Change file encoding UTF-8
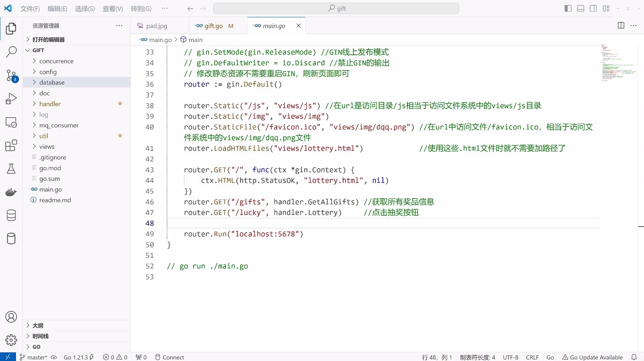The image size is (644, 361). point(511,357)
